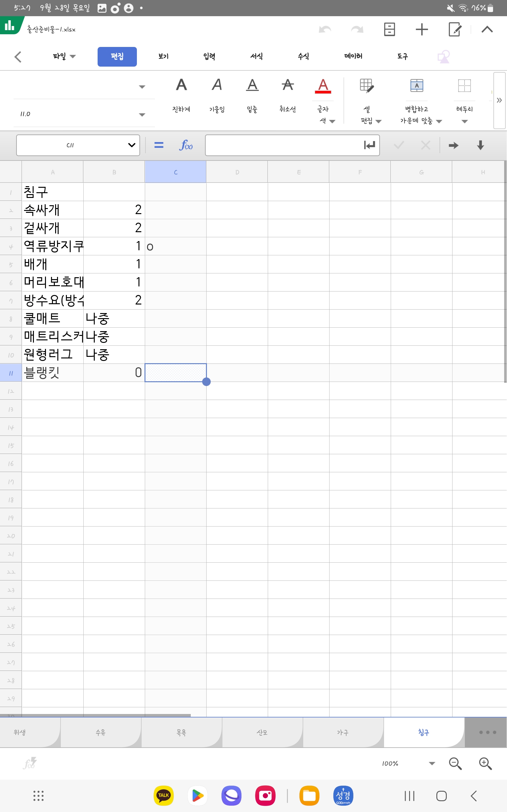Viewport: 507px width, 812px height.
Task: Launch KakaoTalk from the taskbar
Action: tap(163, 795)
